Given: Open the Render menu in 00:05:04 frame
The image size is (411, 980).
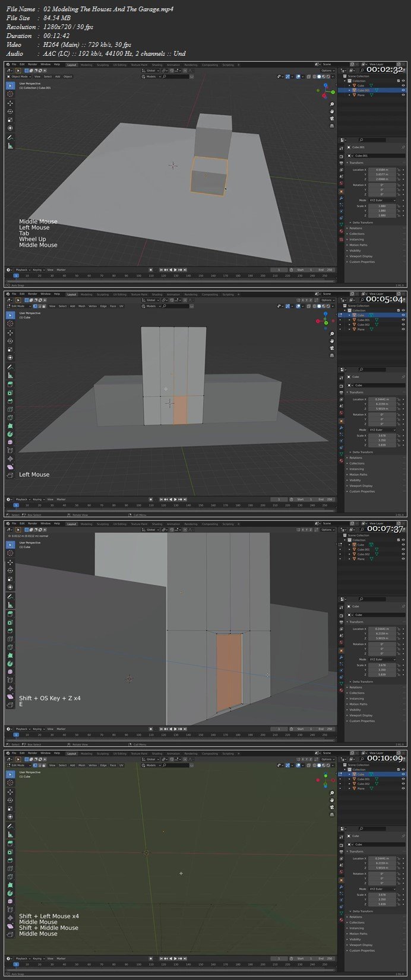Looking at the screenshot, I should [x=32, y=294].
